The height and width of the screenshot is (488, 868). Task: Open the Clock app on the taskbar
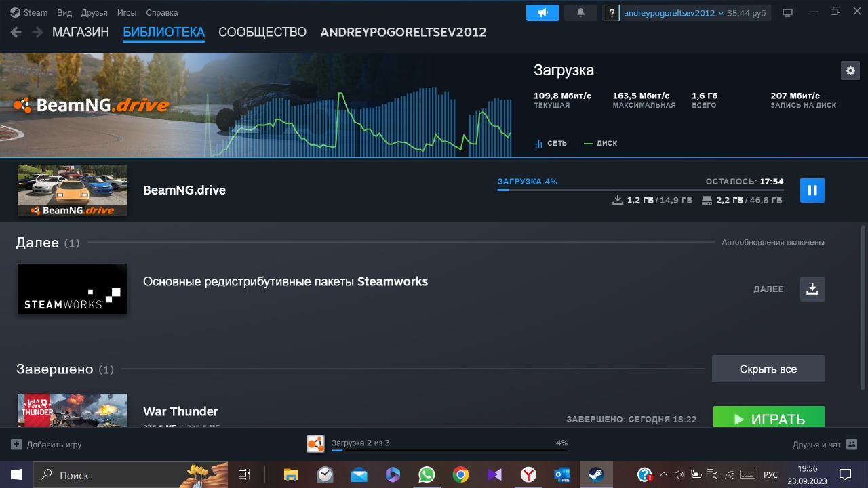click(325, 474)
